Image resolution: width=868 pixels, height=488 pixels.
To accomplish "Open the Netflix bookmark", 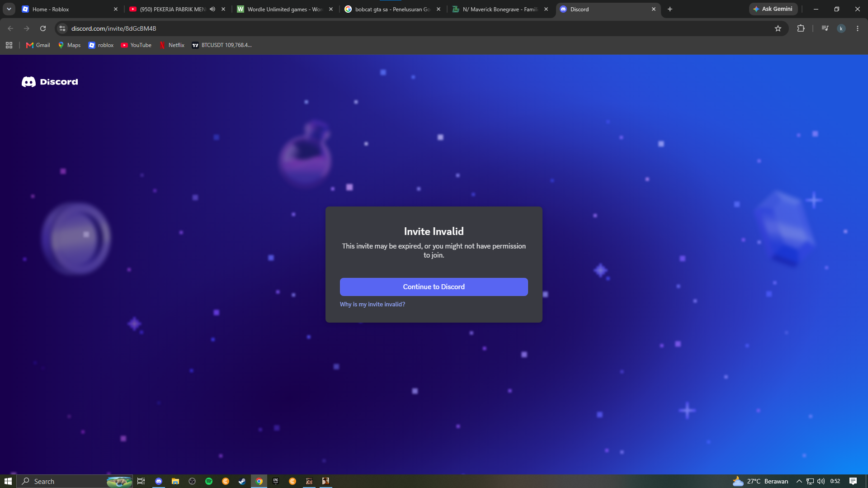I will click(172, 45).
